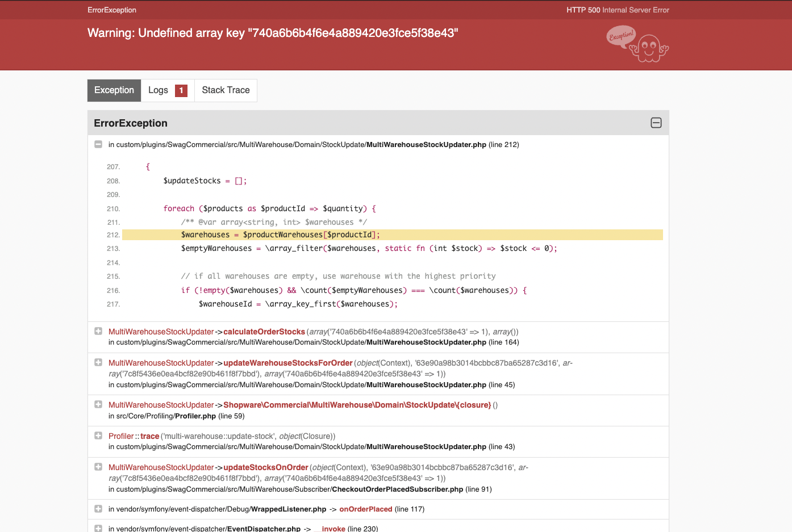Expand the closure trace entry at Profiler.php
792x532 pixels.
98,405
